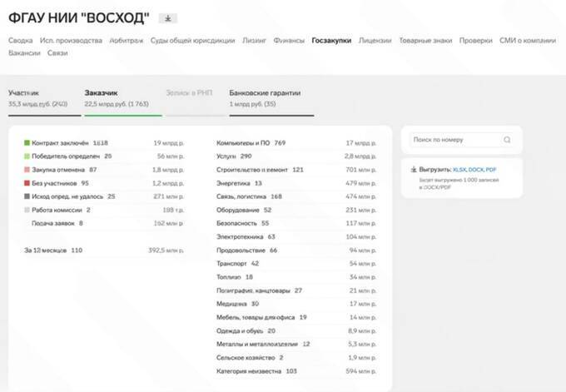Viewport: 566px width, 392px height.
Task: Click the 2,8 млрд р. amount
Action: (360, 156)
